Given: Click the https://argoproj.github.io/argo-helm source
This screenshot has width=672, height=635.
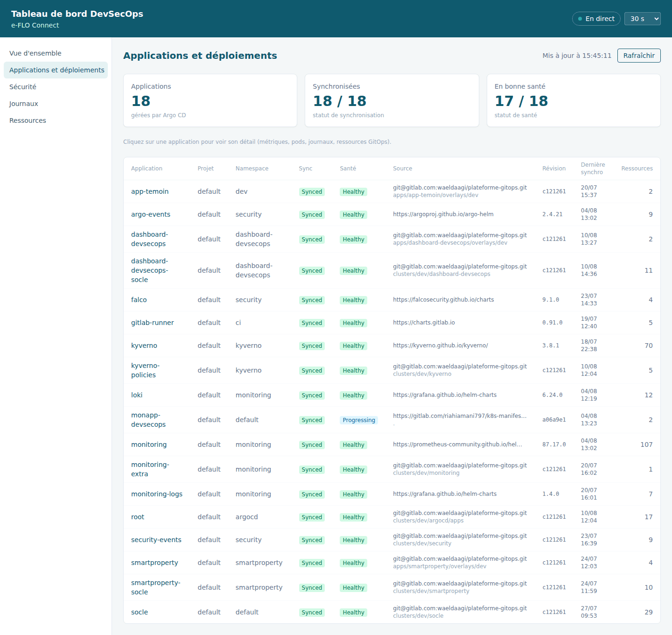Looking at the screenshot, I should [443, 214].
